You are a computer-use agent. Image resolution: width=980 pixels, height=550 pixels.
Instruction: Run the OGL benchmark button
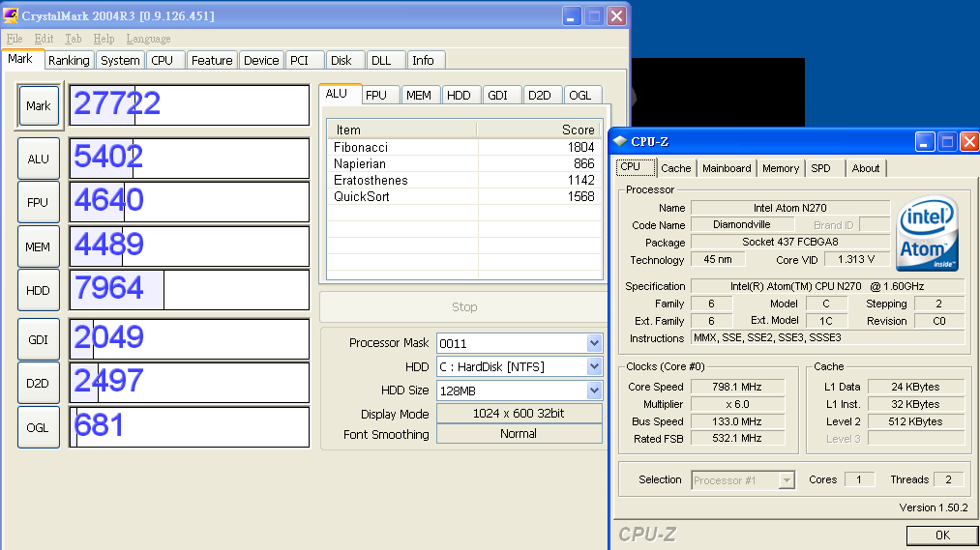pyautogui.click(x=39, y=427)
